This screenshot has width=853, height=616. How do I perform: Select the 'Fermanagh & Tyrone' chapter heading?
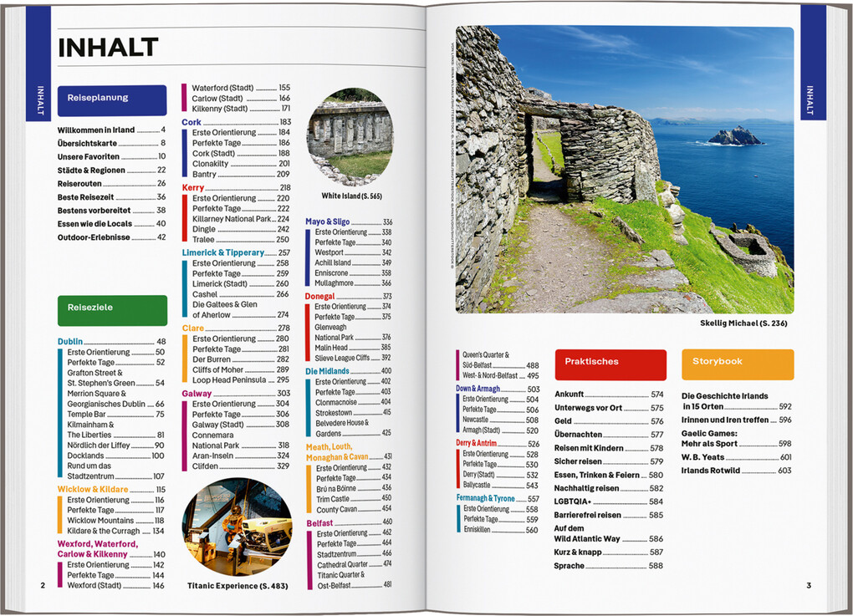[x=498, y=498]
